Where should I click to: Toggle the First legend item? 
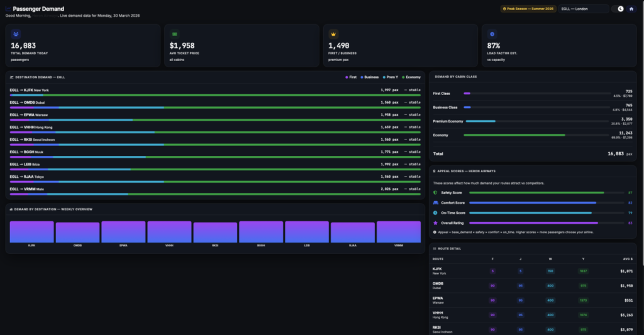[351, 77]
